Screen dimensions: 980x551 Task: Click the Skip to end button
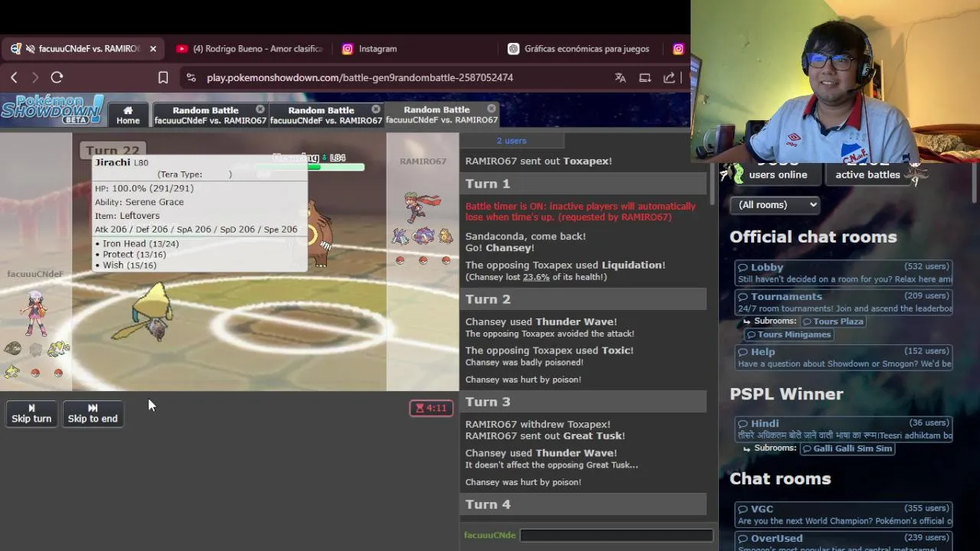tap(93, 413)
